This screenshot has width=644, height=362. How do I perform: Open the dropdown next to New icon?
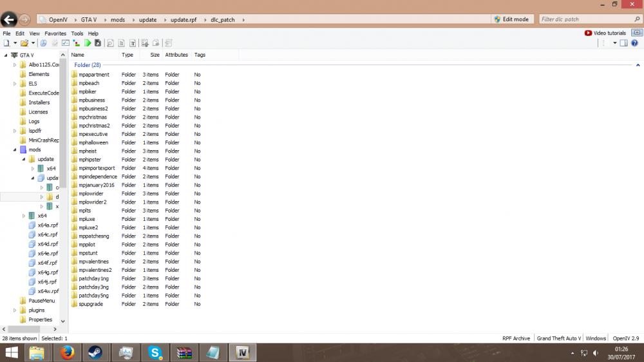[15, 43]
